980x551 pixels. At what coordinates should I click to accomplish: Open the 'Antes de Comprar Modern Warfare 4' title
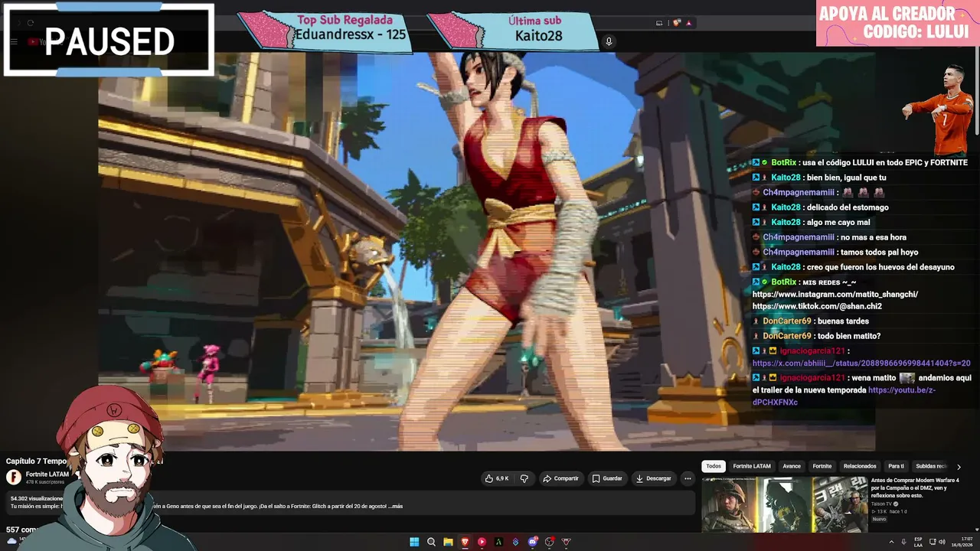coord(915,487)
